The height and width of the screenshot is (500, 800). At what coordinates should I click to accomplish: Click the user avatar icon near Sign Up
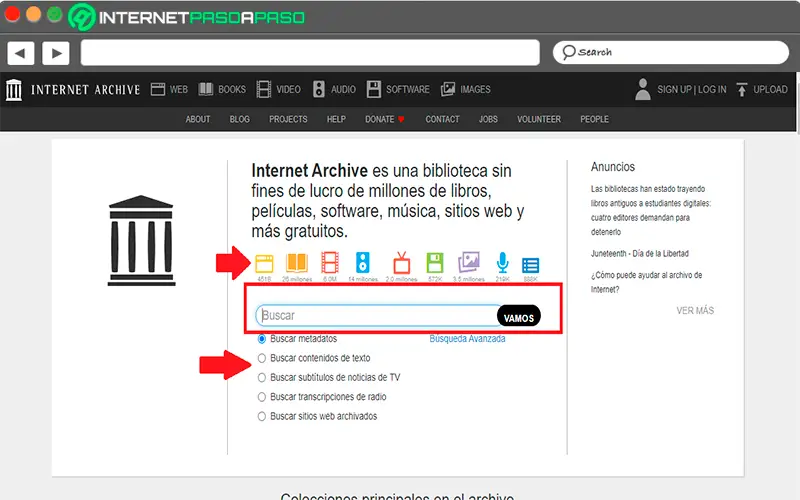(x=643, y=89)
